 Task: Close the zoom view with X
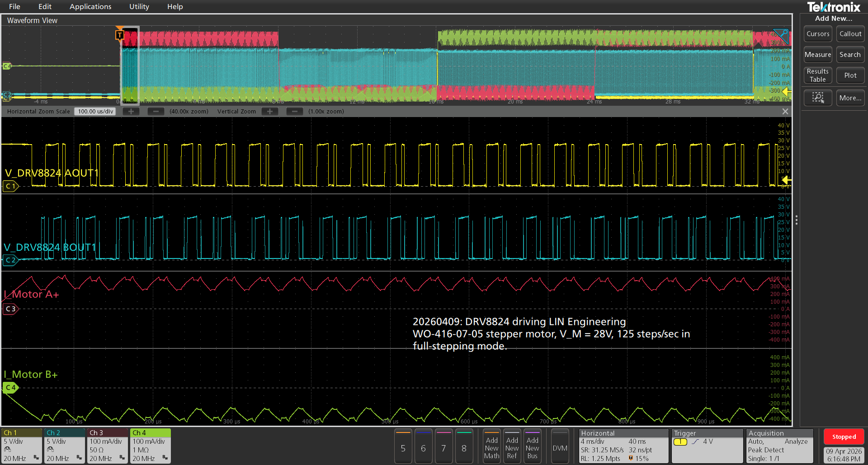(785, 112)
